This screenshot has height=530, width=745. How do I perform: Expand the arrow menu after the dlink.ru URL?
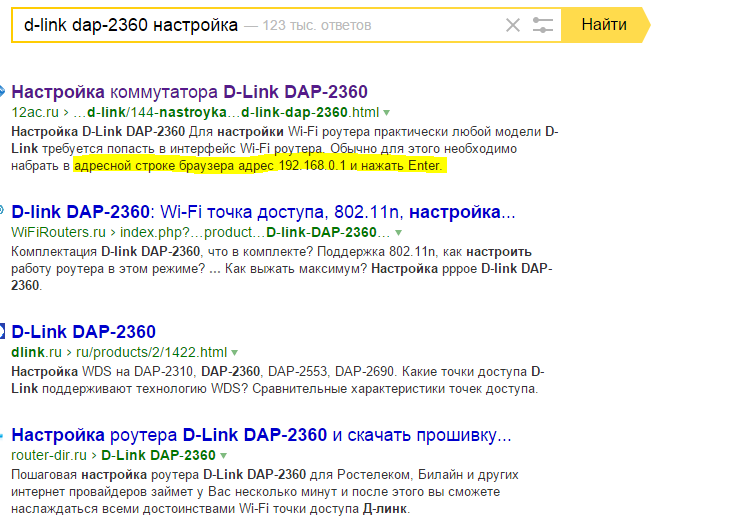tap(235, 353)
